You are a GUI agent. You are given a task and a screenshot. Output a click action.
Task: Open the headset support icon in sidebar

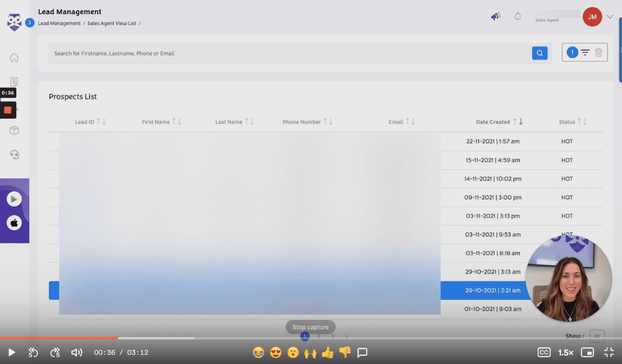pos(14,155)
